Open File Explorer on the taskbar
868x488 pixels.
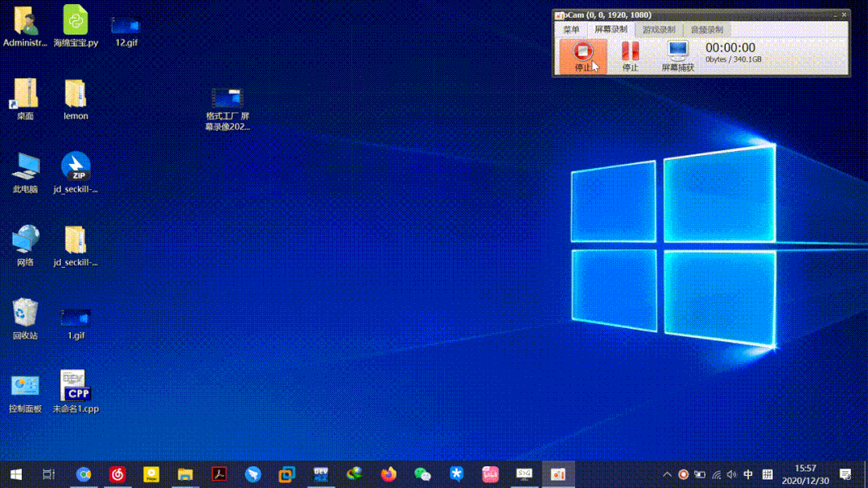click(185, 474)
